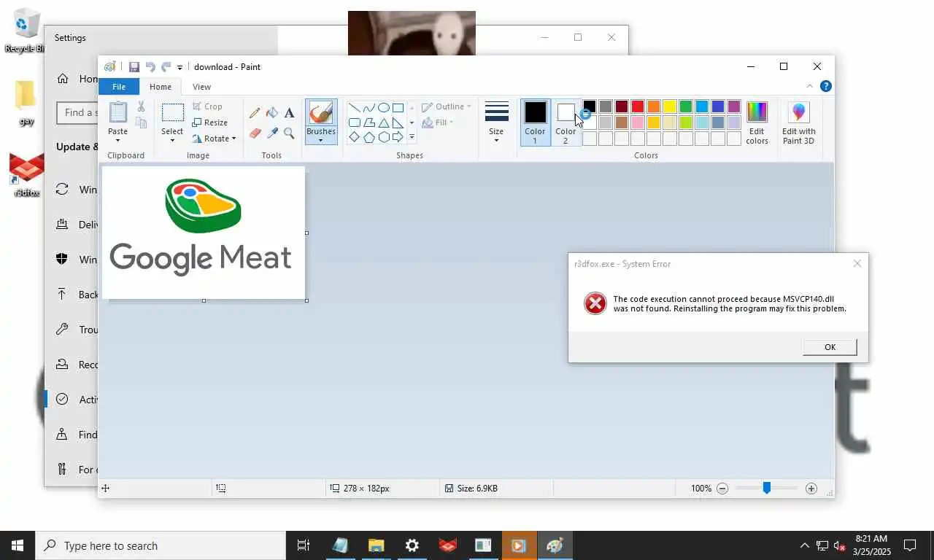
Task: Click the Resize button
Action: [x=210, y=122]
